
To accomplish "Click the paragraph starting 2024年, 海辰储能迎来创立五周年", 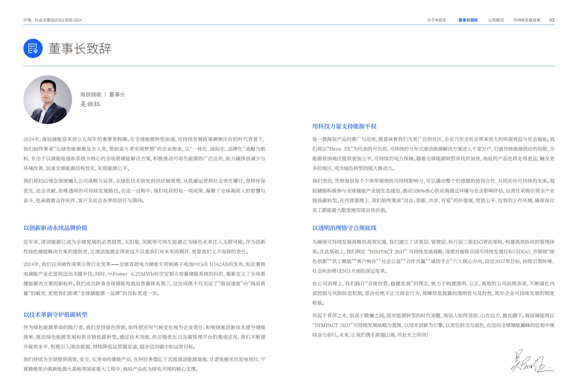I will pyautogui.click(x=144, y=154).
